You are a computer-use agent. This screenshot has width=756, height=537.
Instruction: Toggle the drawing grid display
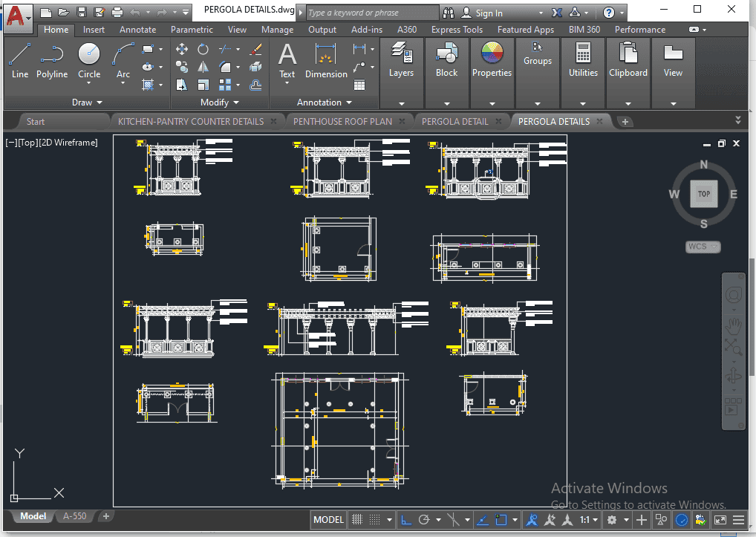357,520
